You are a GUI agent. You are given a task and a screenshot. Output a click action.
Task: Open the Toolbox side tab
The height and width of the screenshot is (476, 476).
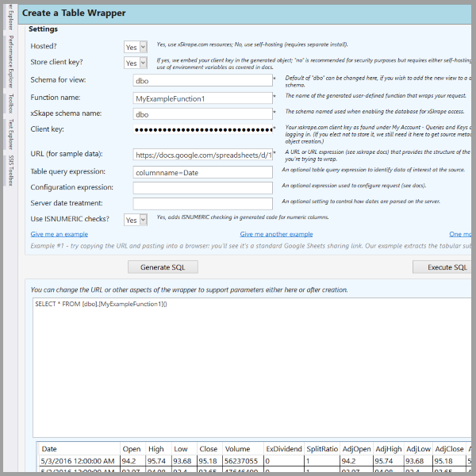tap(10, 103)
